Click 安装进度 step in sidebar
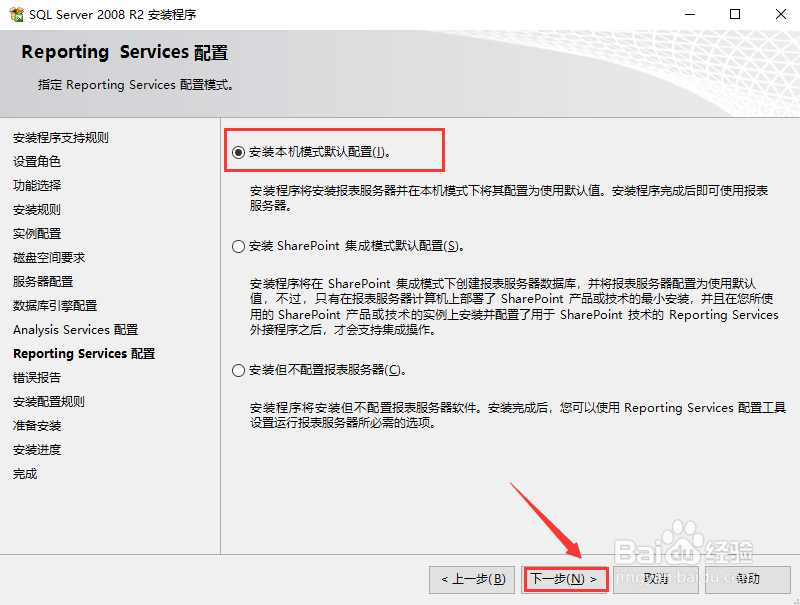Viewport: 800px width, 605px height. click(37, 449)
